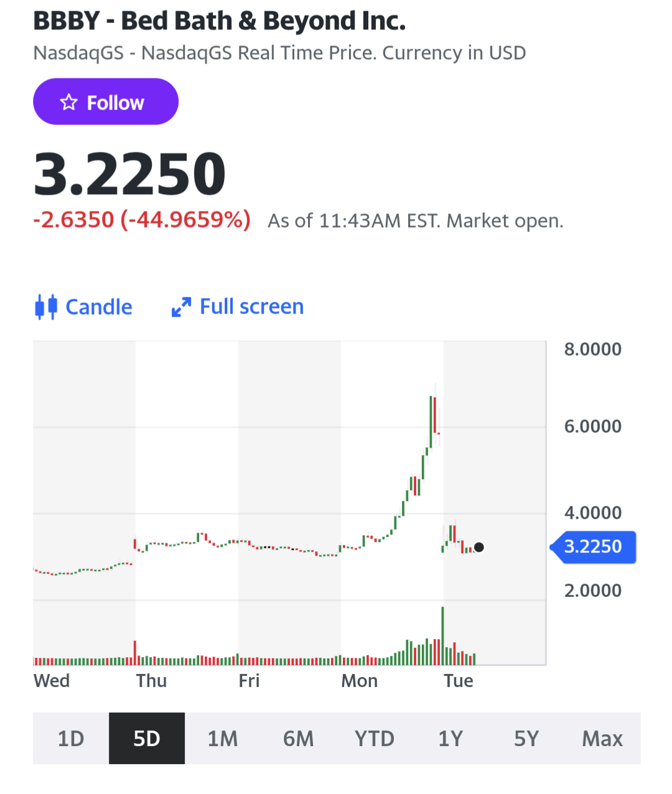Click the BBBY - Bed Bath & Beyond title
The height and width of the screenshot is (794, 672).
[x=219, y=21]
